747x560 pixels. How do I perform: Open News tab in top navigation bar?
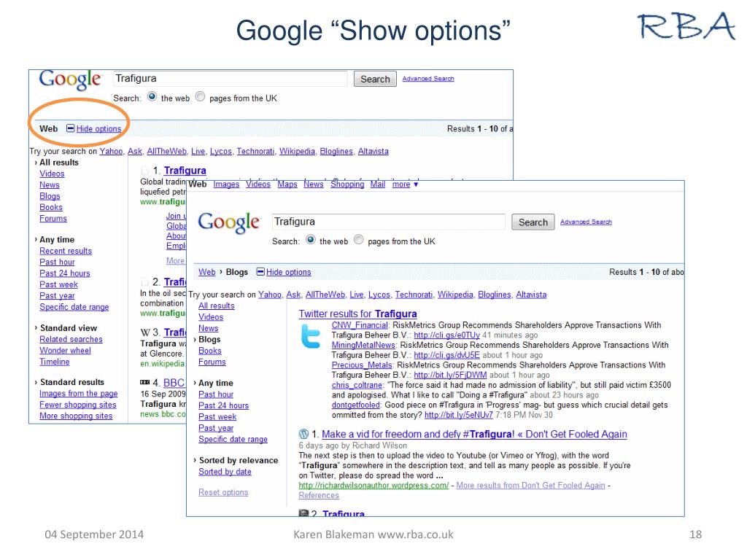coord(314,184)
